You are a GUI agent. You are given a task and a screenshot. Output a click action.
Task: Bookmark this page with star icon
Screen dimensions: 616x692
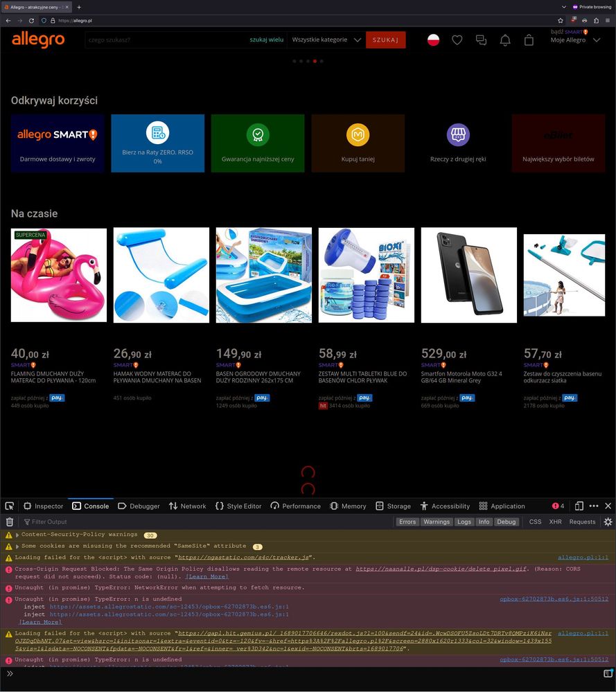point(561,21)
